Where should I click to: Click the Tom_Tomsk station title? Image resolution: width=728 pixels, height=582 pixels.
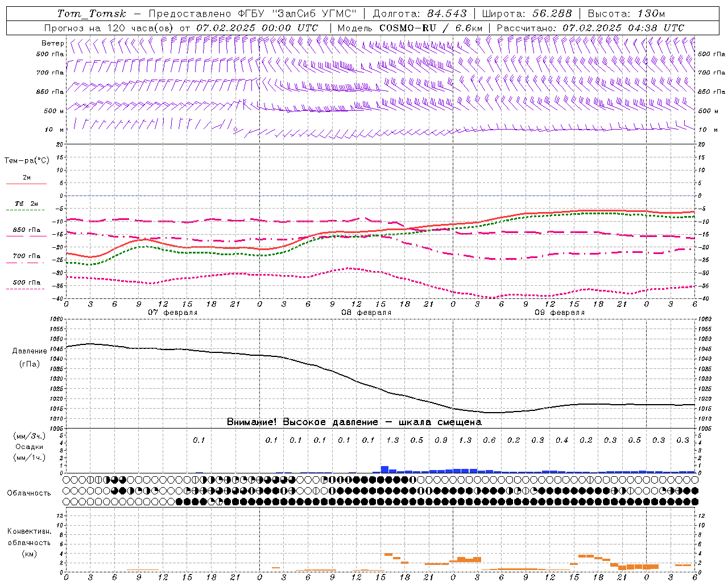(x=92, y=14)
